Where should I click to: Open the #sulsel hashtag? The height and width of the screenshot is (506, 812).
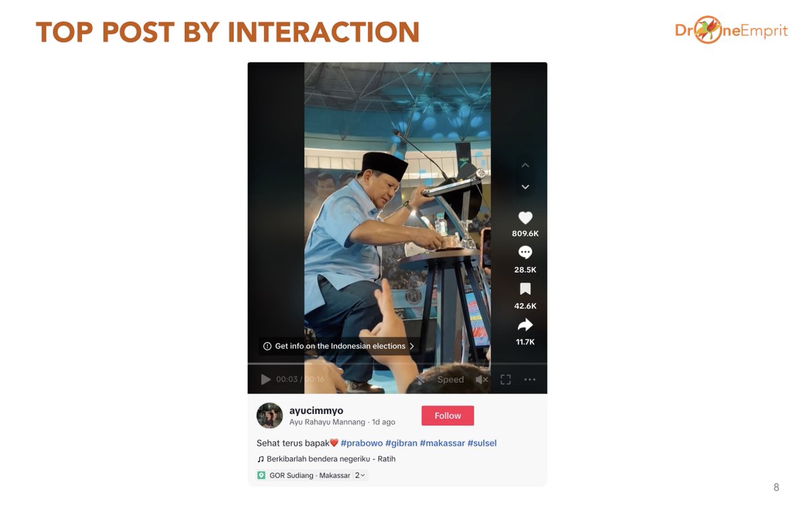coord(482,443)
